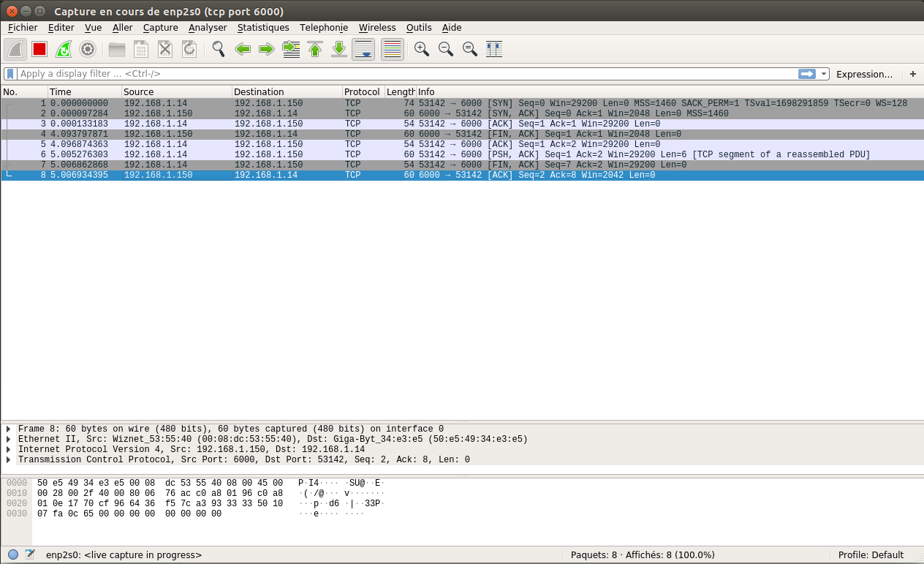This screenshot has width=924, height=564.
Task: Click the Expression... button
Action: (x=864, y=74)
